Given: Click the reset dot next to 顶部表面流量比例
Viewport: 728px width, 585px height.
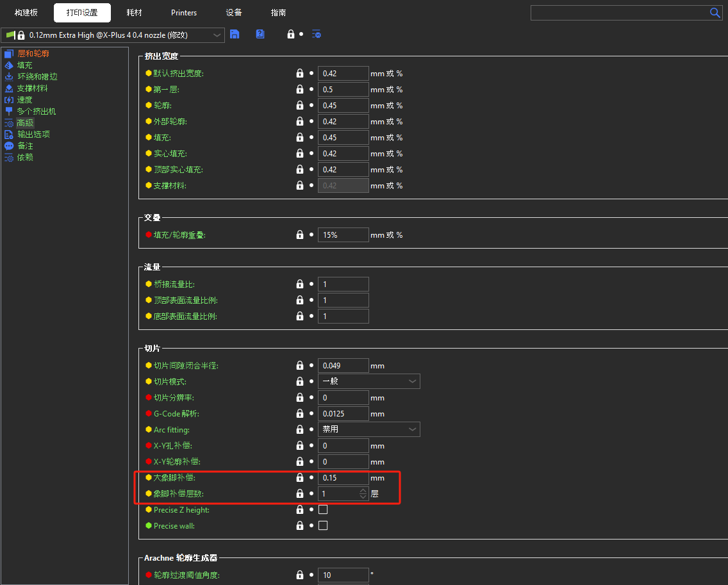Looking at the screenshot, I should tap(311, 300).
